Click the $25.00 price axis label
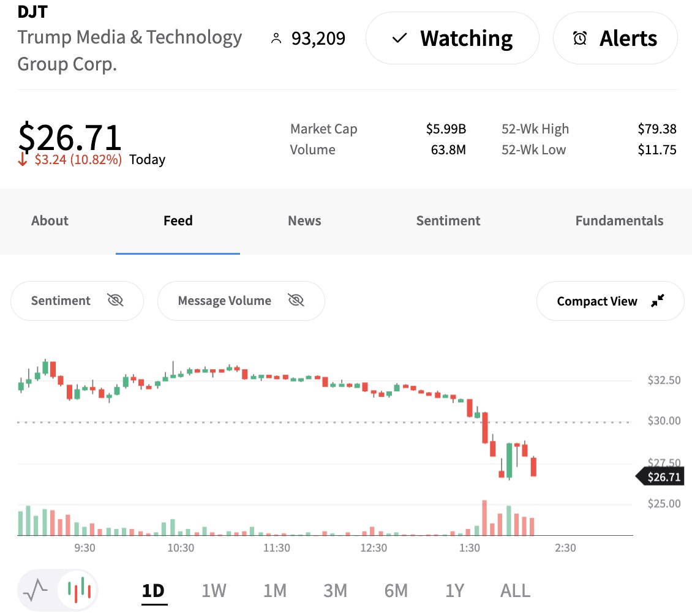The height and width of the screenshot is (616, 692). coord(664,503)
